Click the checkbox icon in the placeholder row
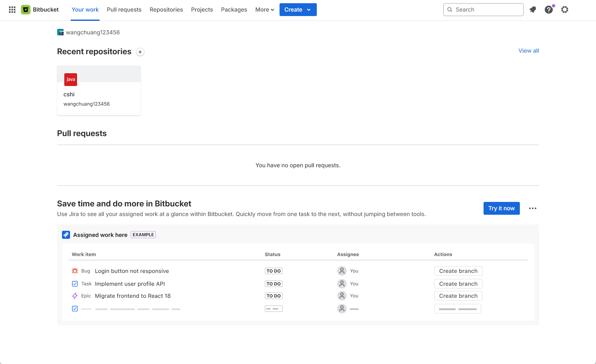596x364 pixels. click(75, 309)
